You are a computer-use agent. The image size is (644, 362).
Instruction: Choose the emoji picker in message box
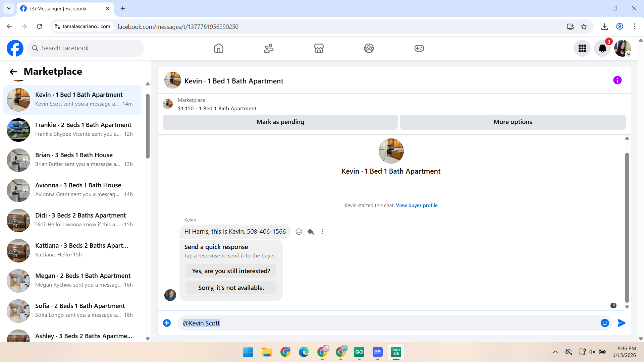604,323
